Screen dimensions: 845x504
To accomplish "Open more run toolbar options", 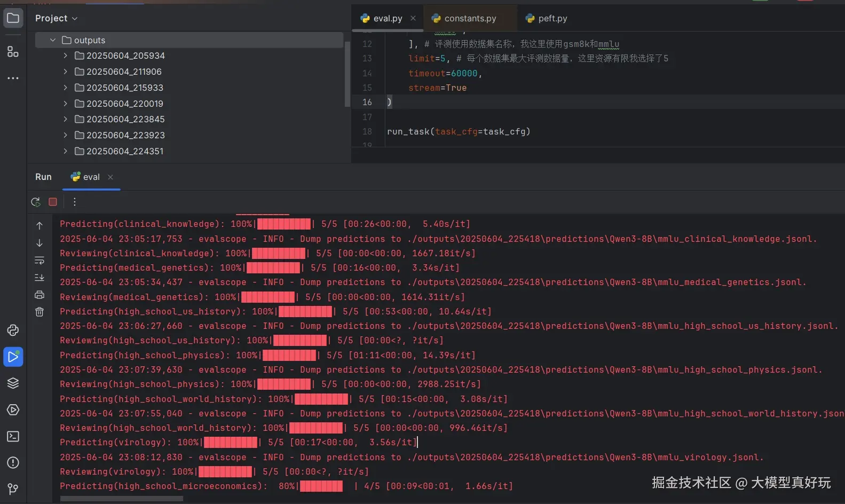I will tap(75, 202).
